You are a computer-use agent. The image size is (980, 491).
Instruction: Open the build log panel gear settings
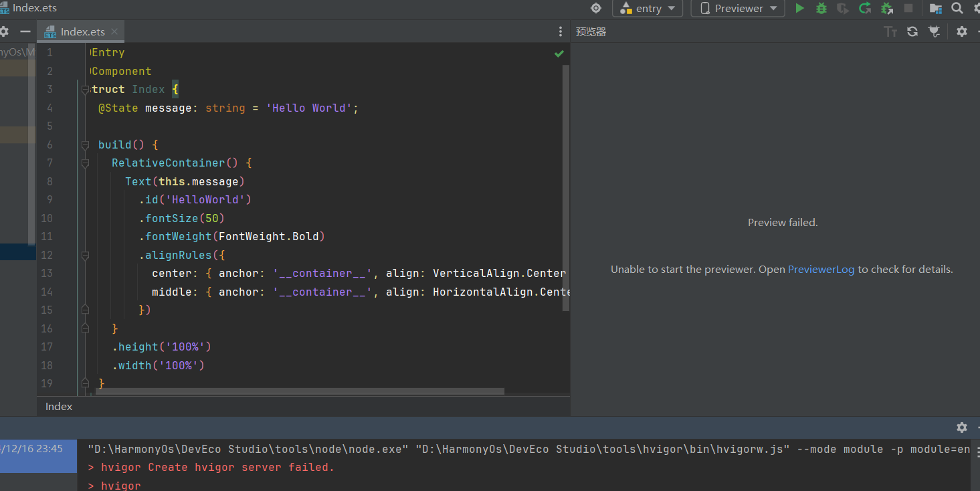pos(962,427)
